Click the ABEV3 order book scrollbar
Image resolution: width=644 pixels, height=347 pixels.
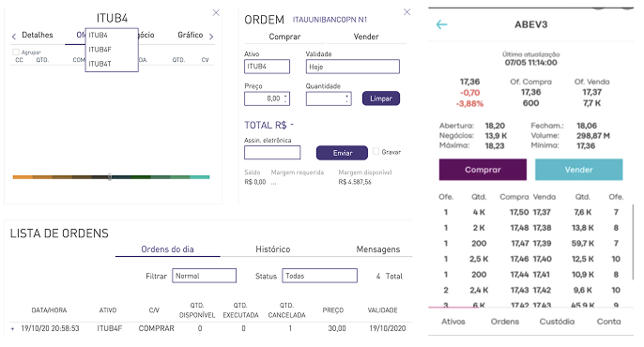(634, 243)
